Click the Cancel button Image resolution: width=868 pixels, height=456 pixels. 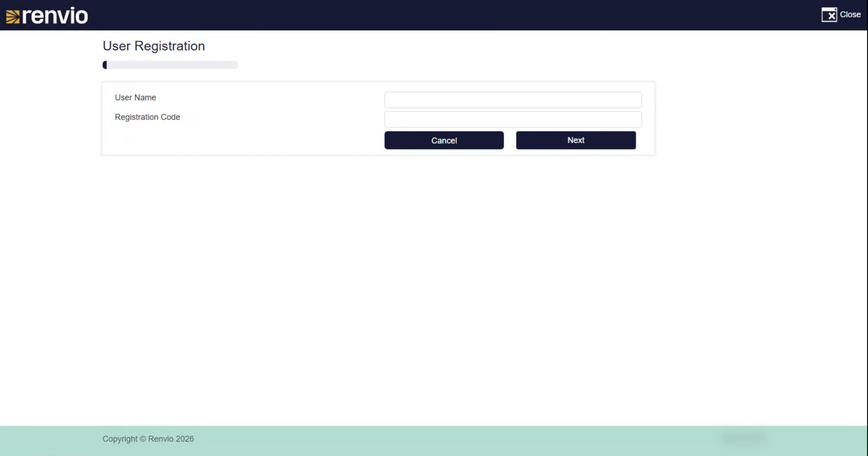pyautogui.click(x=444, y=140)
